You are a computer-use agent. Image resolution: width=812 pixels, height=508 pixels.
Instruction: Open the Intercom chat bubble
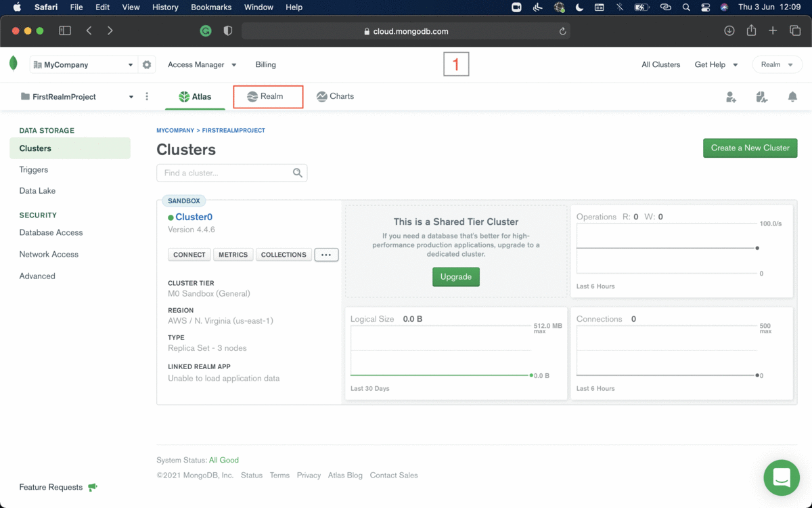(782, 478)
